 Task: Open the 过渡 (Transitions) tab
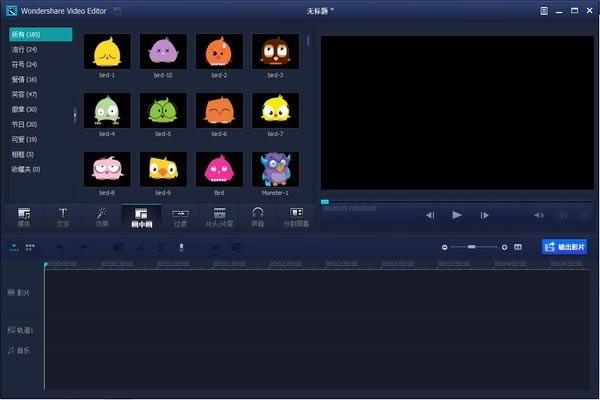click(180, 217)
